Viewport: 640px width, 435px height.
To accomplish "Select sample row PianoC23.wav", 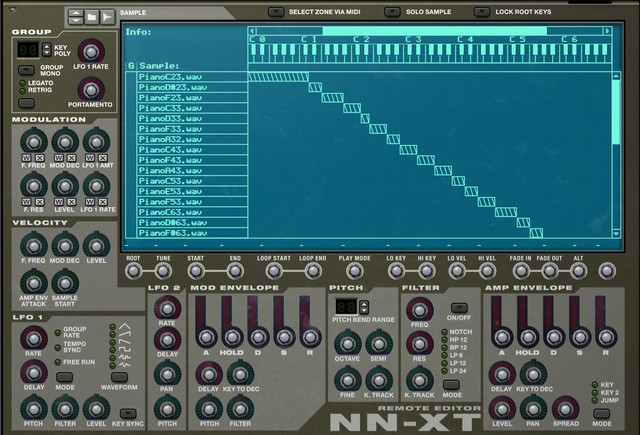I will point(192,77).
